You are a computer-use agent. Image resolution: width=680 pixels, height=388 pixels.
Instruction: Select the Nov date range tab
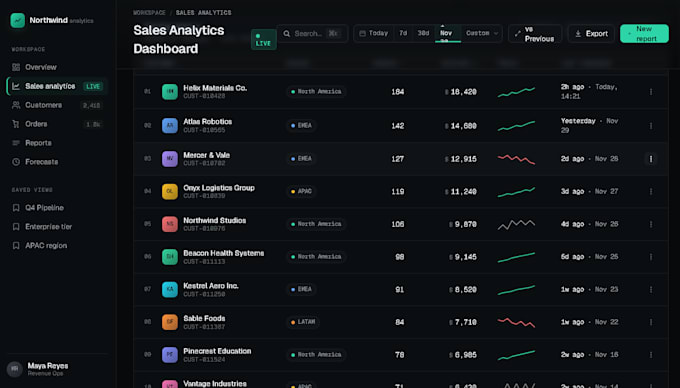coord(448,33)
